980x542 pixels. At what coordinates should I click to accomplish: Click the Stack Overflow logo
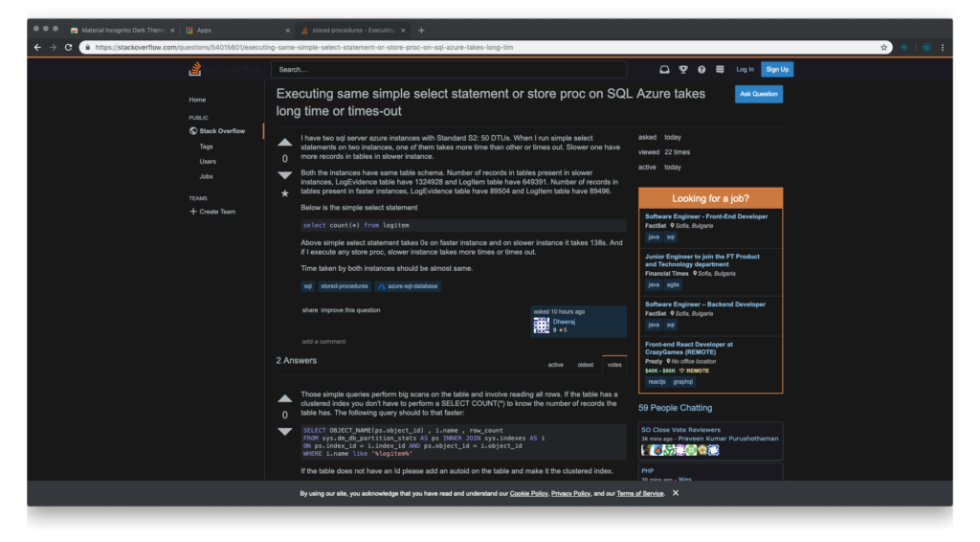195,69
